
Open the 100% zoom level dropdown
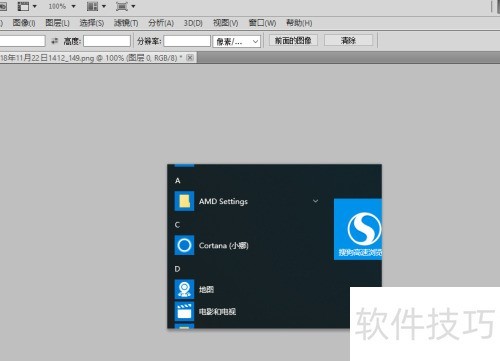(x=62, y=6)
